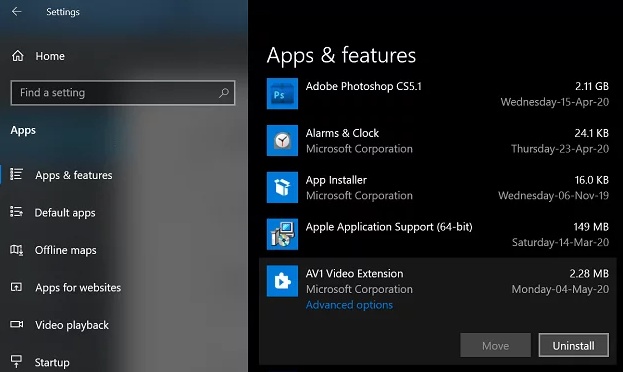The width and height of the screenshot is (623, 372).
Task: Click the Startup monitor icon
Action: [16, 361]
